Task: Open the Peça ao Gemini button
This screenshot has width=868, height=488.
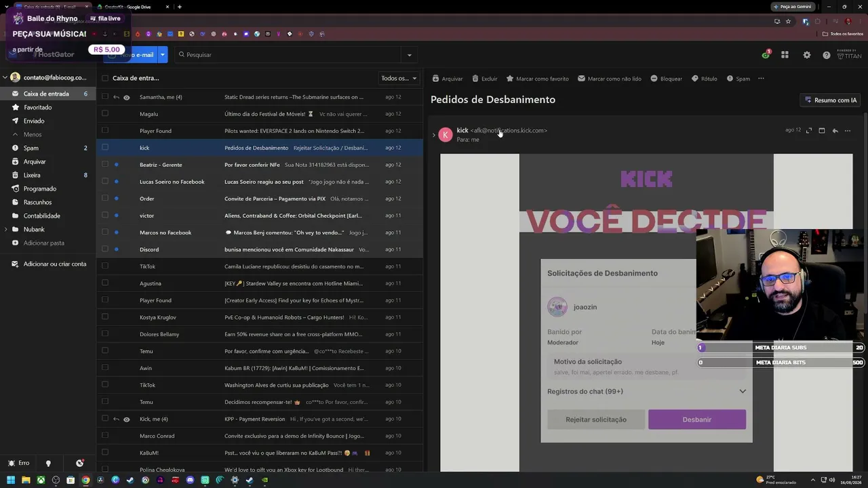Action: pos(792,7)
